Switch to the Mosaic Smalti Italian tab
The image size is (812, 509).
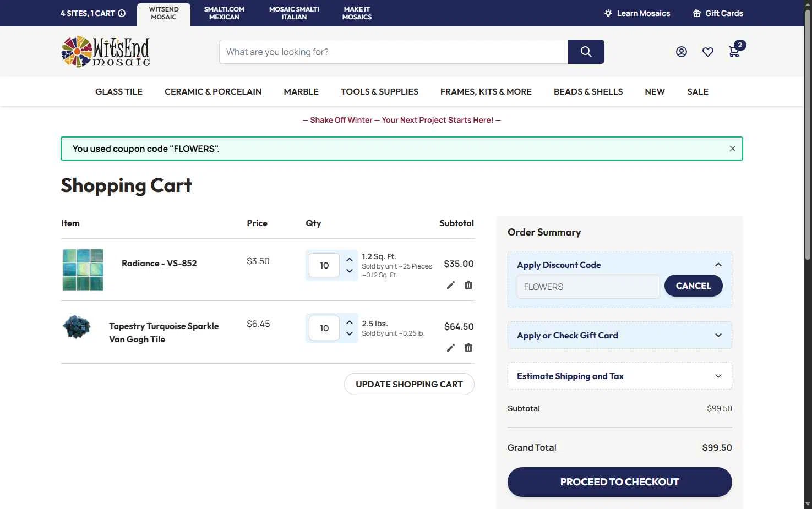[294, 13]
